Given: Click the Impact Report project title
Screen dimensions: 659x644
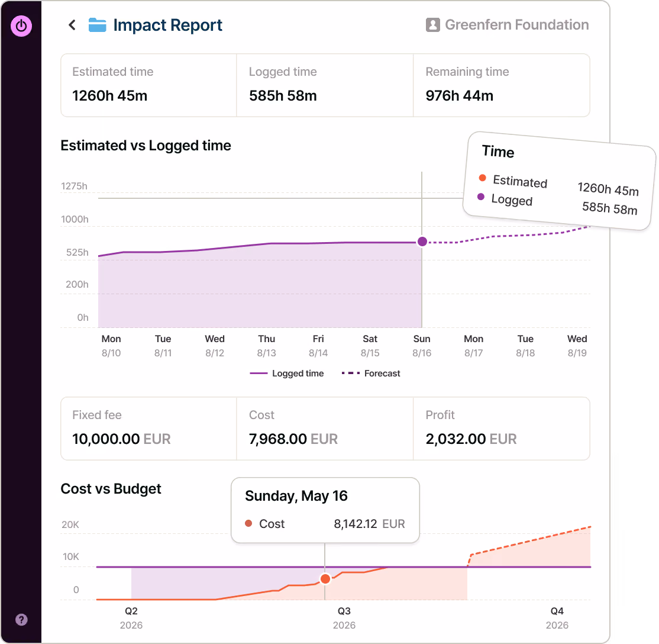Looking at the screenshot, I should click(167, 25).
